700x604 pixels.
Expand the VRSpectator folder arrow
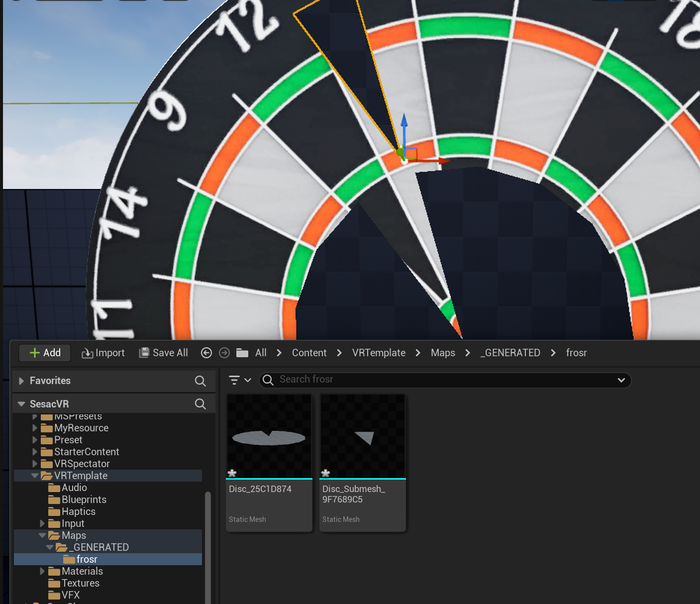click(35, 464)
